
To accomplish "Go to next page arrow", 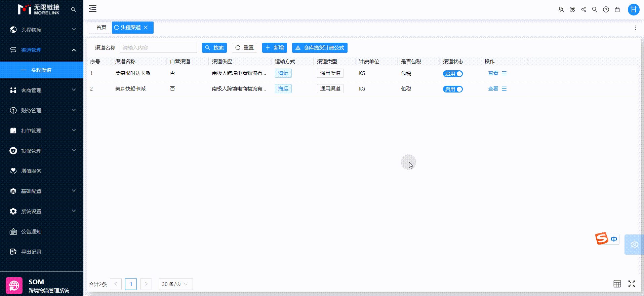I will coord(146,284).
